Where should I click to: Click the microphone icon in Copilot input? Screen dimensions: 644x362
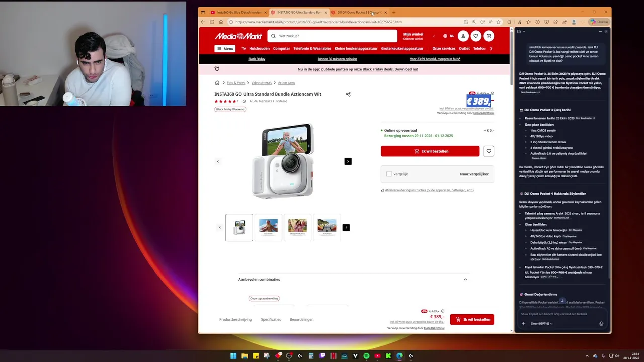click(x=601, y=324)
